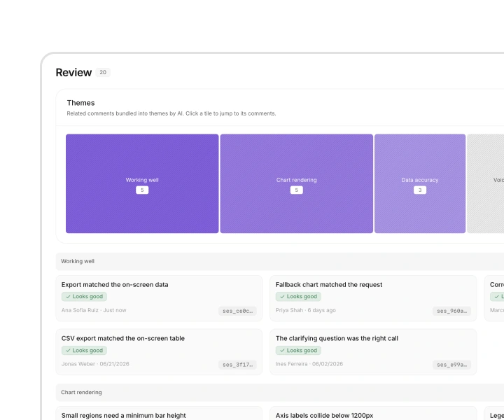Open CSV export matched the on-screen table card
504x420 pixels.
(159, 352)
